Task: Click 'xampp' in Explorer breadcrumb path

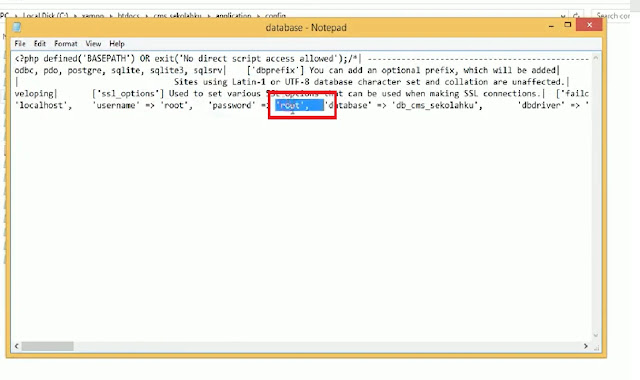Action: [93, 16]
